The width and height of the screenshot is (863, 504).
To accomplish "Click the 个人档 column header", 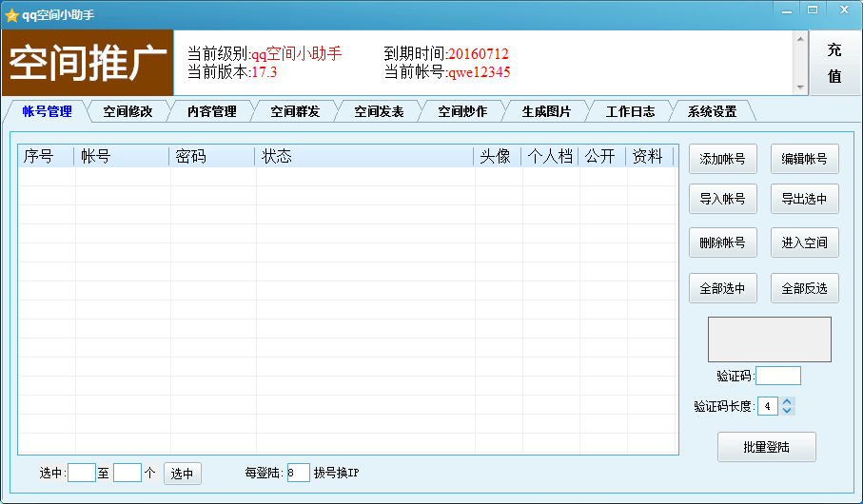I will [550, 156].
